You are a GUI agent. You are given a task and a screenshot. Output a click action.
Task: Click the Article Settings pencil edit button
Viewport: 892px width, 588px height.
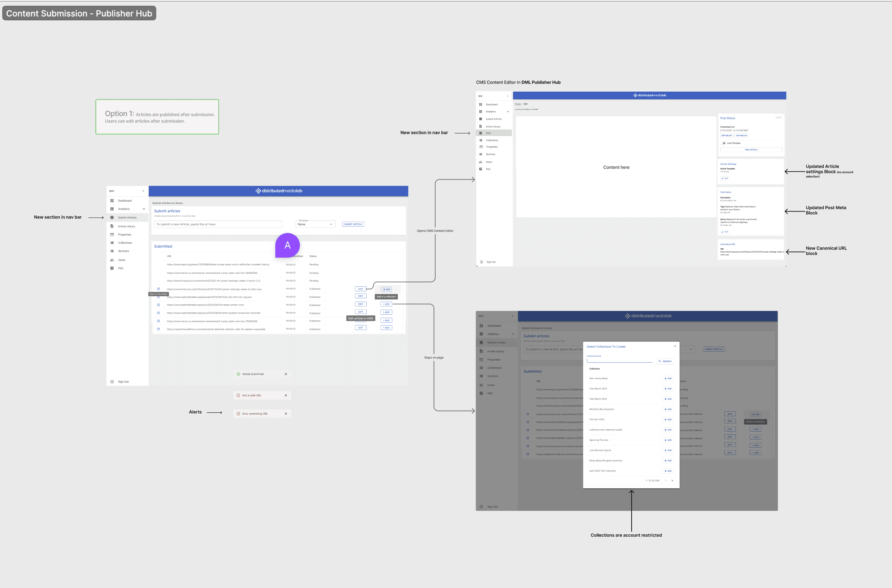click(x=724, y=178)
